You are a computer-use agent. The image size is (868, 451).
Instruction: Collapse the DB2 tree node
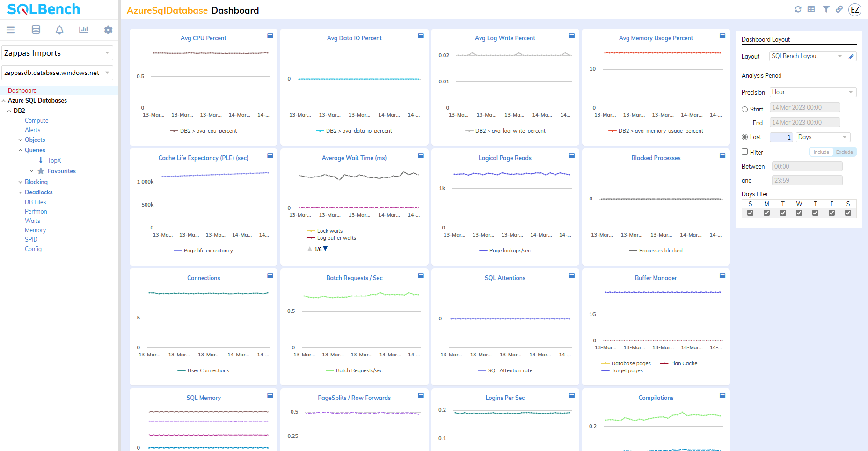coord(9,111)
